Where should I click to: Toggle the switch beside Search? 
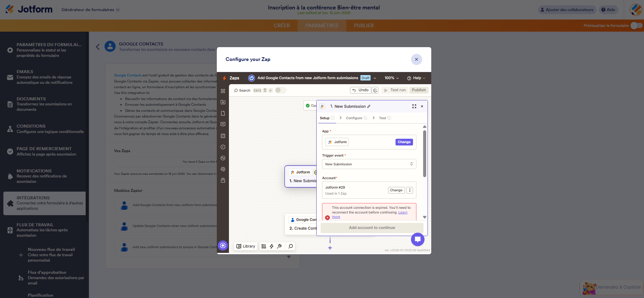point(281,90)
